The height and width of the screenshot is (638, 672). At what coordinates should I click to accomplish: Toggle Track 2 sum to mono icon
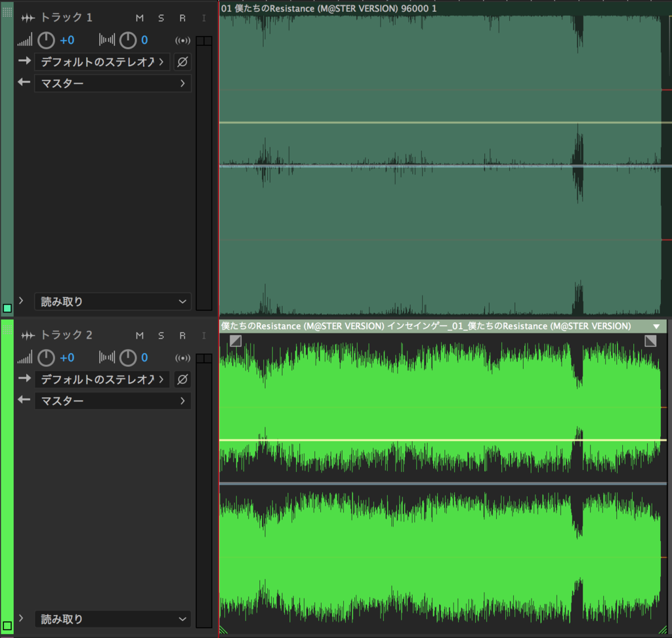pyautogui.click(x=182, y=358)
